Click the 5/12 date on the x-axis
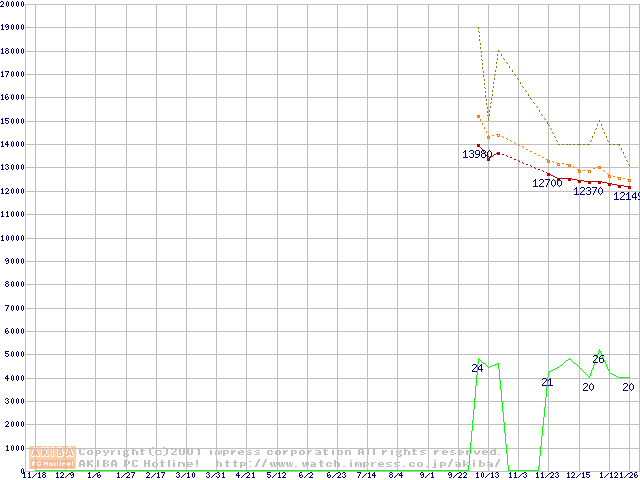Screen dimensions: 640x480 tap(275, 475)
